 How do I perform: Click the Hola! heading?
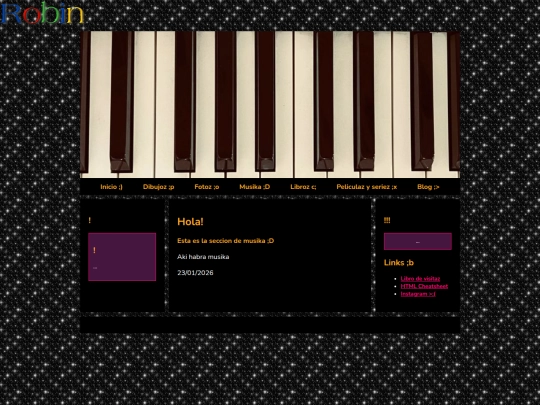coord(190,221)
